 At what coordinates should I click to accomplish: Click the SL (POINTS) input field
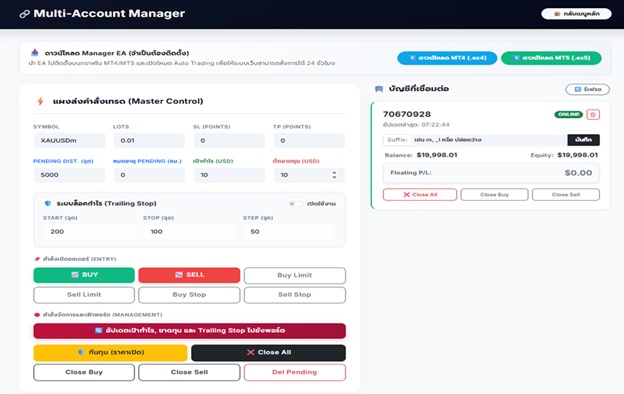point(229,140)
